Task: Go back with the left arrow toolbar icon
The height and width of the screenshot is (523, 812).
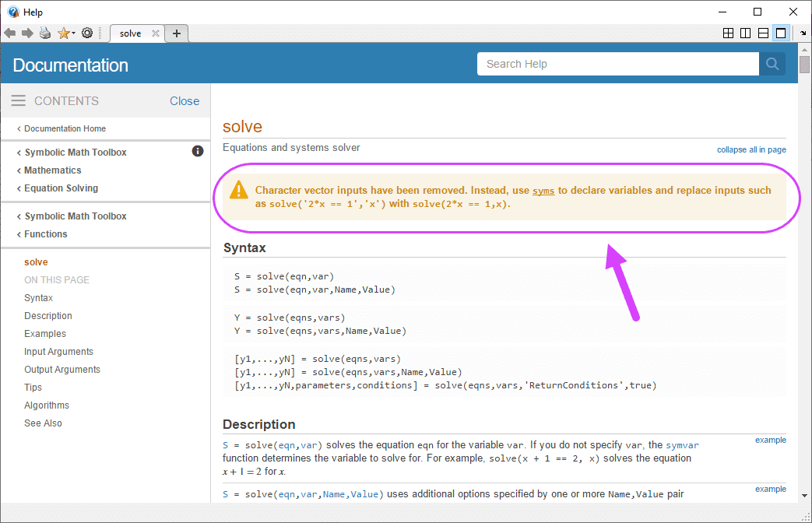Action: (x=10, y=33)
